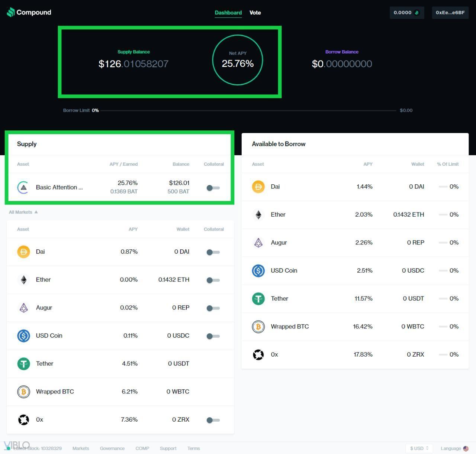The height and width of the screenshot is (454, 476).
Task: Open the Markets footer link
Action: pyautogui.click(x=81, y=448)
